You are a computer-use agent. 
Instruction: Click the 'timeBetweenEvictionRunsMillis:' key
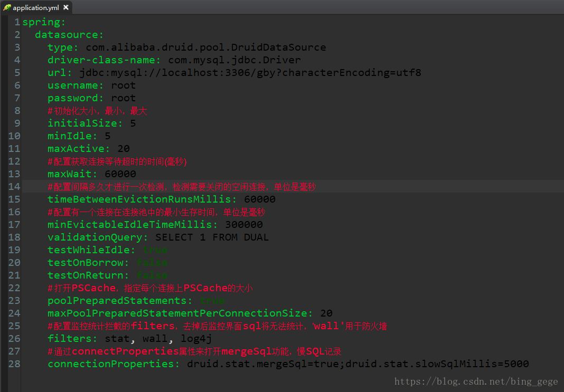(142, 199)
